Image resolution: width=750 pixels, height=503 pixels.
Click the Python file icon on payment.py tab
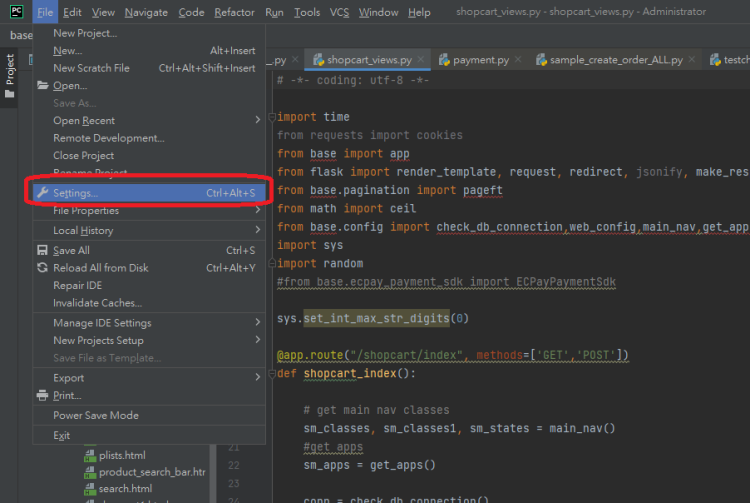tap(443, 60)
